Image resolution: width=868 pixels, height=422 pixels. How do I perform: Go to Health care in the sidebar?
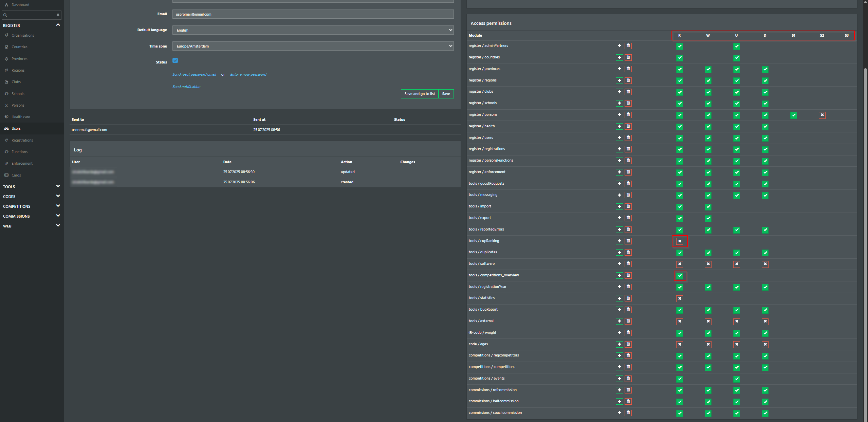pyautogui.click(x=21, y=117)
